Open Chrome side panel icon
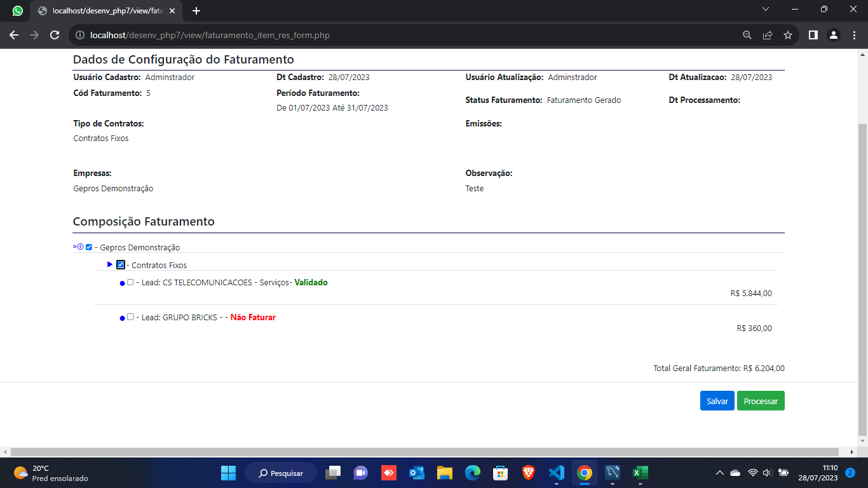This screenshot has width=868, height=488. [x=813, y=35]
